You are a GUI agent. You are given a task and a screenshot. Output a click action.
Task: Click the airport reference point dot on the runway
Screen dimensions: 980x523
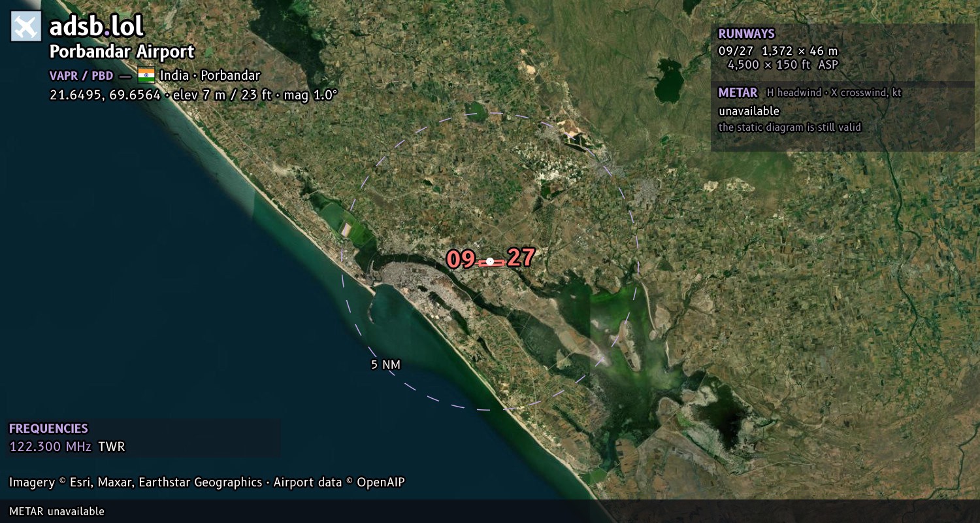[x=490, y=261]
